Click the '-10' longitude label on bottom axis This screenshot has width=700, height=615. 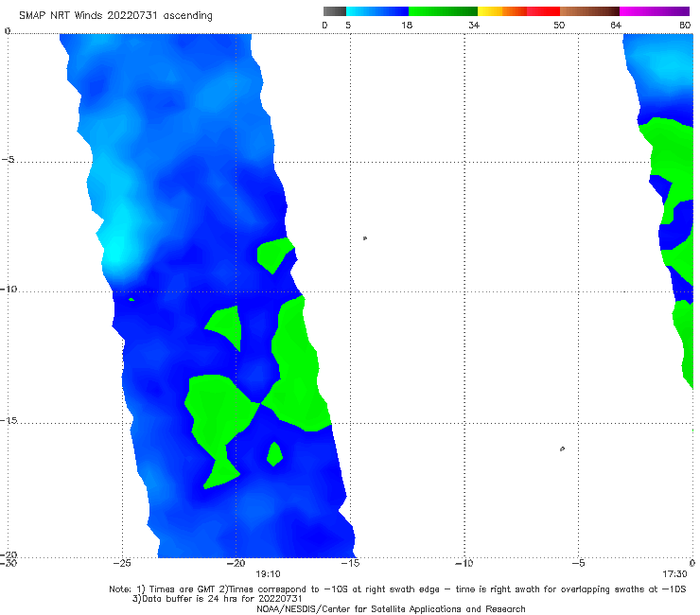[x=464, y=563]
